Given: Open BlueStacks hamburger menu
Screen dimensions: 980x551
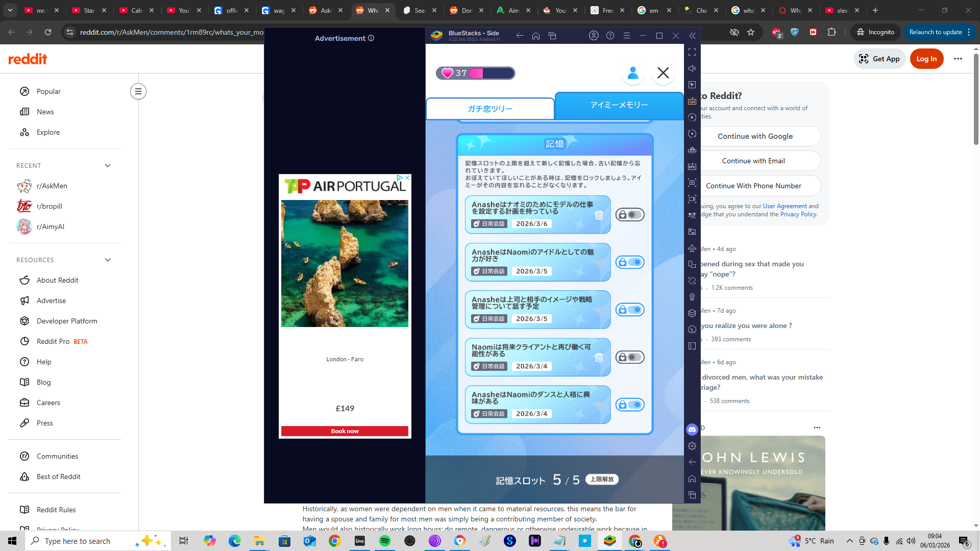Looking at the screenshot, I should click(627, 36).
